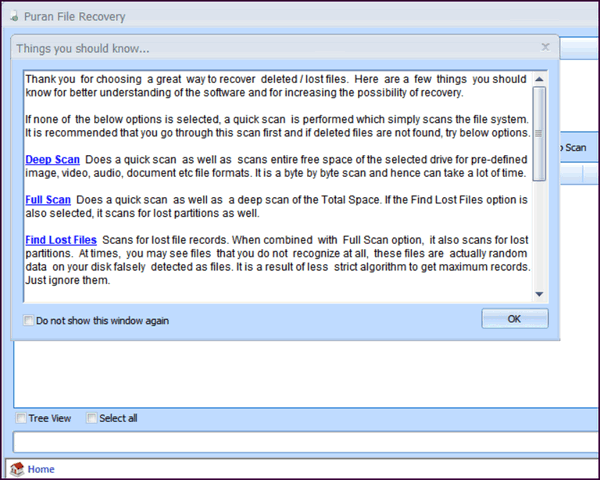Viewport: 600px width, 480px height.
Task: Toggle the Tree View checkbox
Action: (x=21, y=418)
